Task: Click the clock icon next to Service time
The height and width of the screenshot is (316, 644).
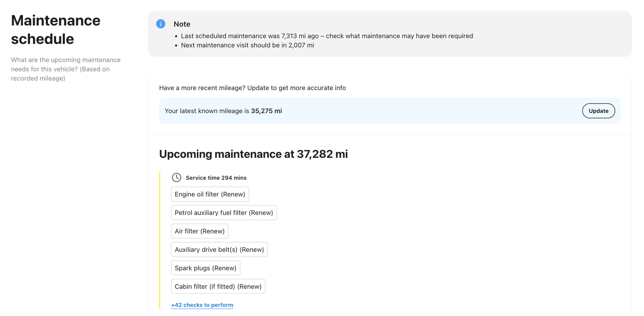Action: [176, 178]
